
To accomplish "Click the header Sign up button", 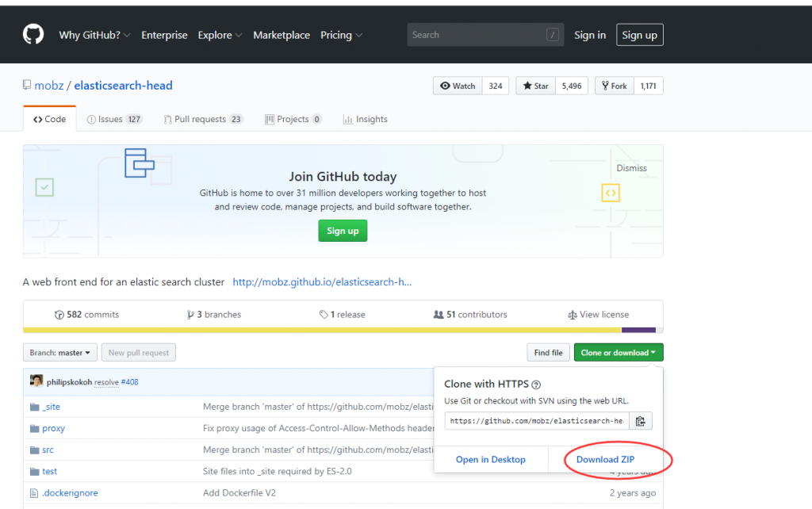I will (640, 35).
